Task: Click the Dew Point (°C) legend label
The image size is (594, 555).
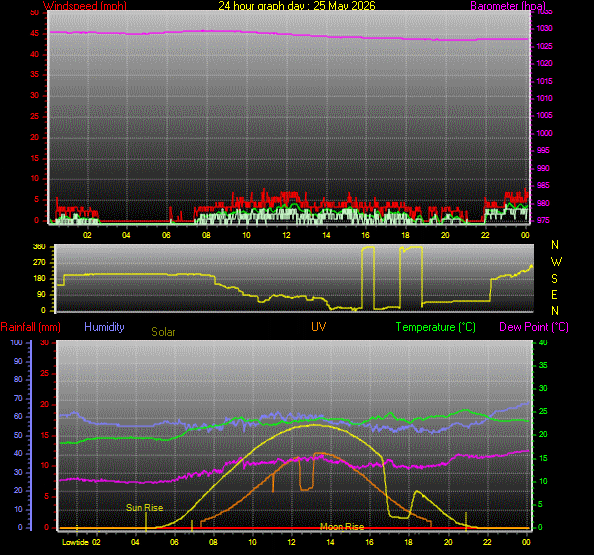Action: click(534, 327)
